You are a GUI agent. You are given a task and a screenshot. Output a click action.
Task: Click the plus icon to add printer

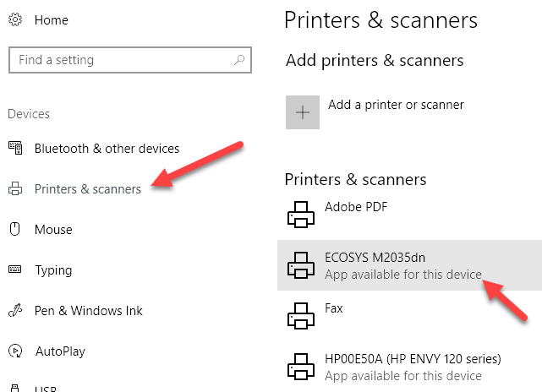pyautogui.click(x=303, y=112)
